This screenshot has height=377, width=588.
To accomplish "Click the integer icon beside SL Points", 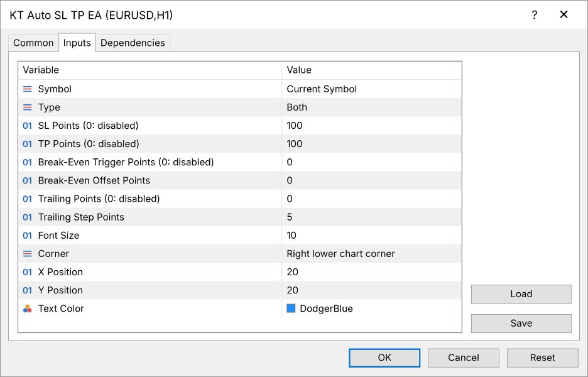I will (28, 126).
